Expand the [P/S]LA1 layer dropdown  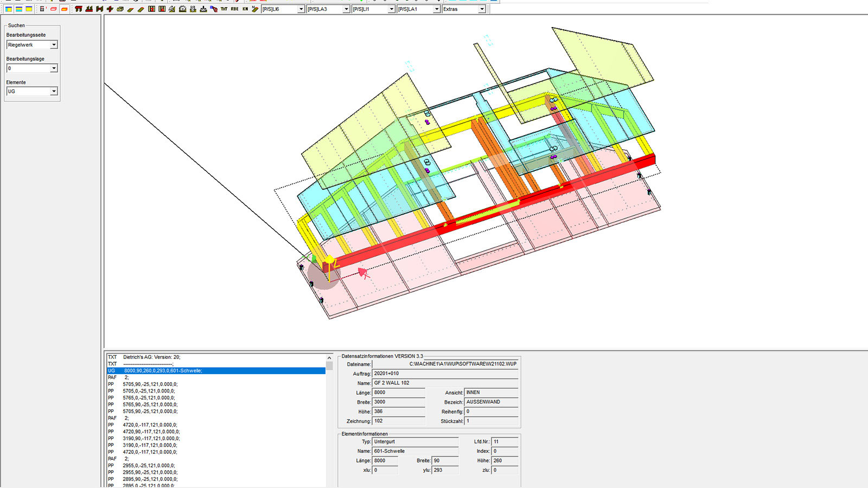pos(437,9)
